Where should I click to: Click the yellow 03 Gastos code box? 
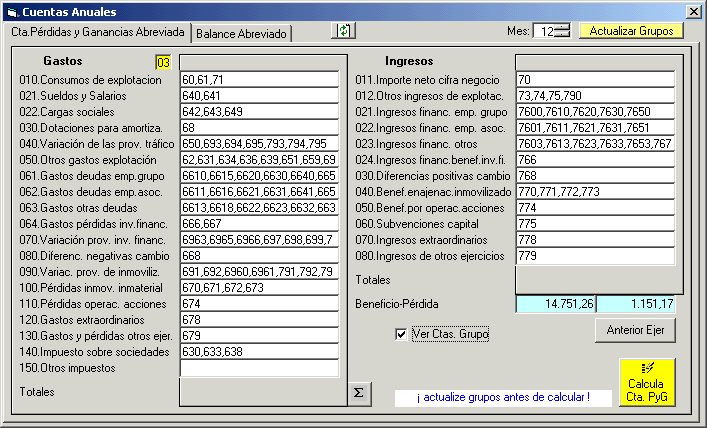163,62
